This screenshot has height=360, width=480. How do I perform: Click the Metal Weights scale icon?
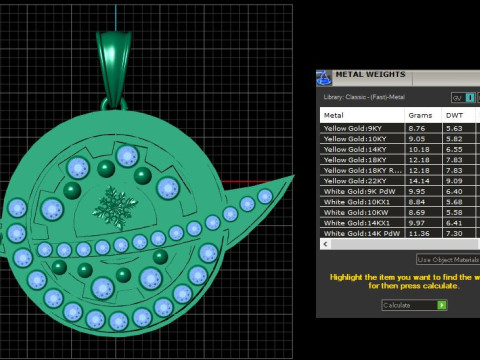[x=324, y=78]
